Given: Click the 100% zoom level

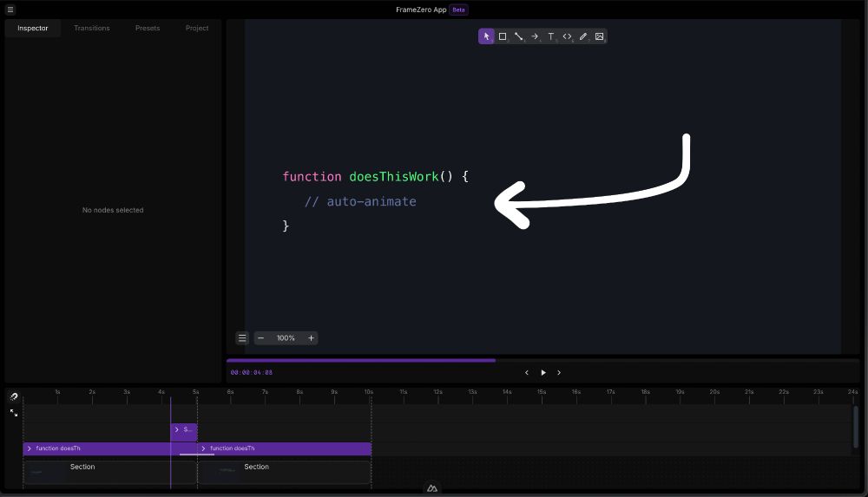Looking at the screenshot, I should coord(286,338).
